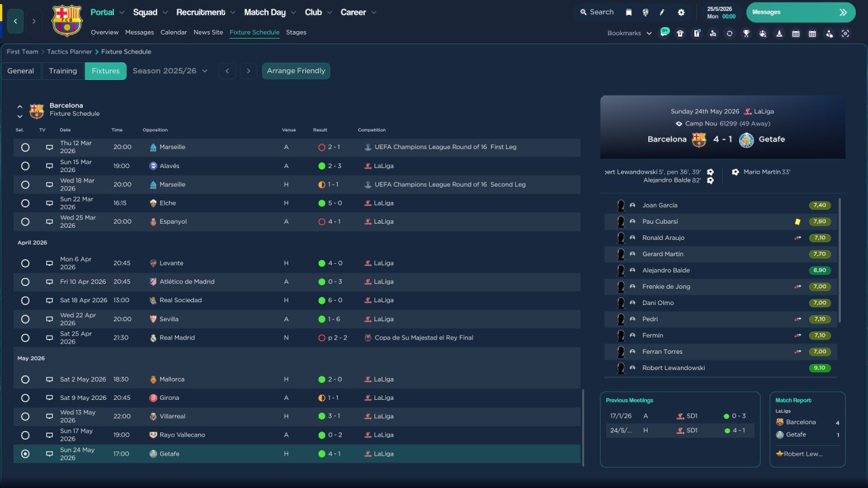Click the fixture list vertical scrollbar
The width and height of the screenshot is (868, 488).
583,427
